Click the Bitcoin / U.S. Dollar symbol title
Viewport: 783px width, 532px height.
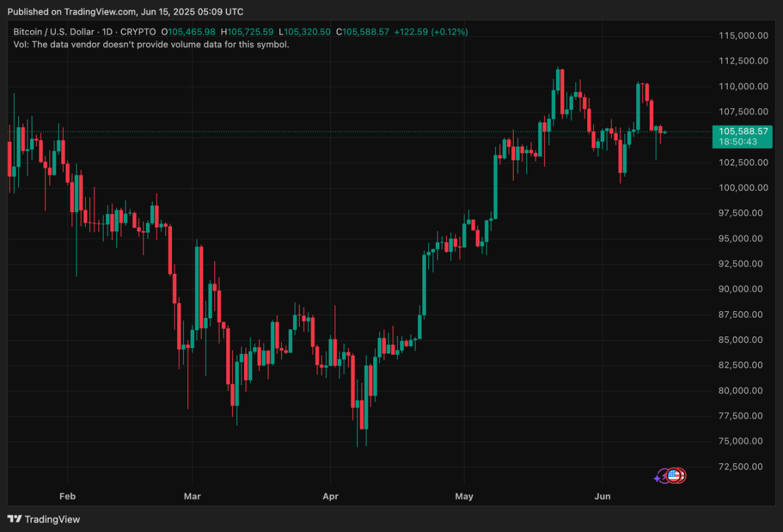coord(54,32)
